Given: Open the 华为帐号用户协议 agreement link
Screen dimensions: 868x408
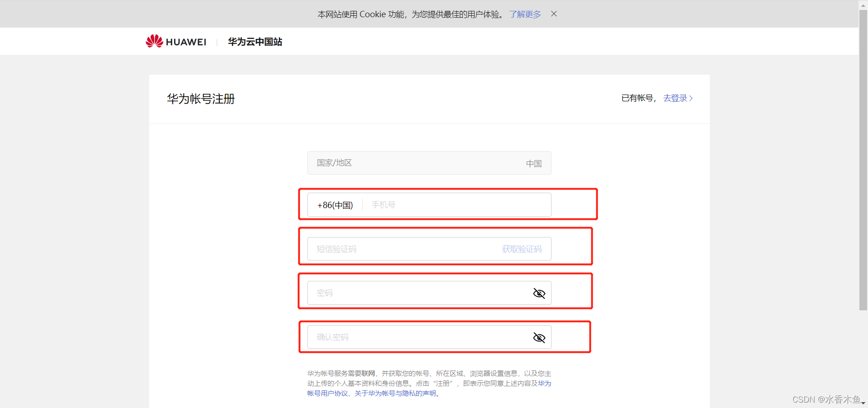Looking at the screenshot, I should point(328,393).
